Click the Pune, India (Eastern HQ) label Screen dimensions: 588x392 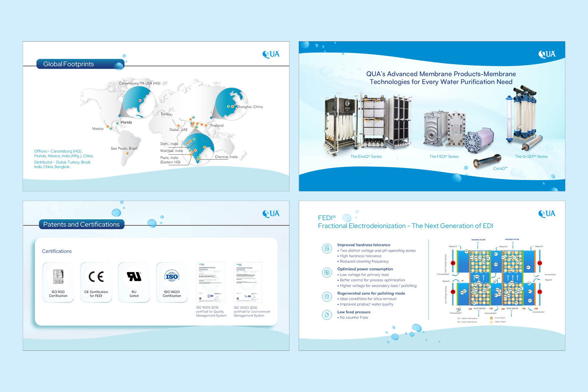(170, 160)
